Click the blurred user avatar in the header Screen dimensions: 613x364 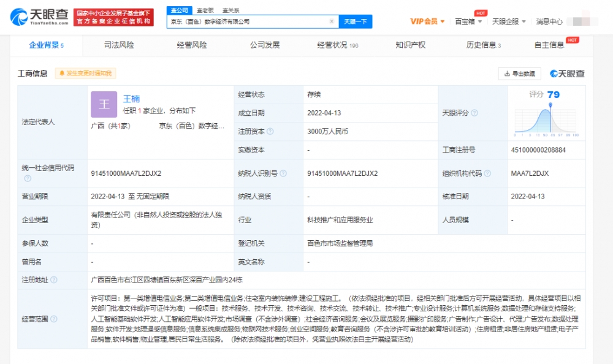pyautogui.click(x=582, y=21)
